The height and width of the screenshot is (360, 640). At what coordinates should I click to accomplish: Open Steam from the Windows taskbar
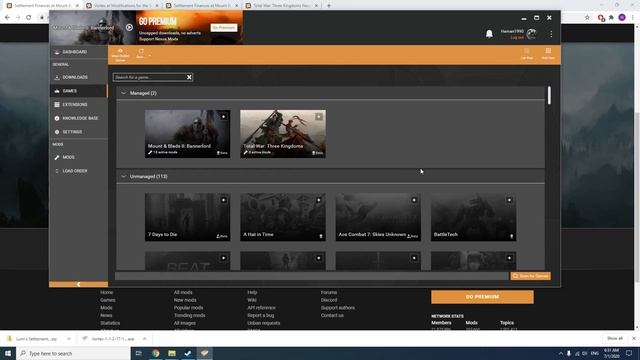[x=188, y=353]
